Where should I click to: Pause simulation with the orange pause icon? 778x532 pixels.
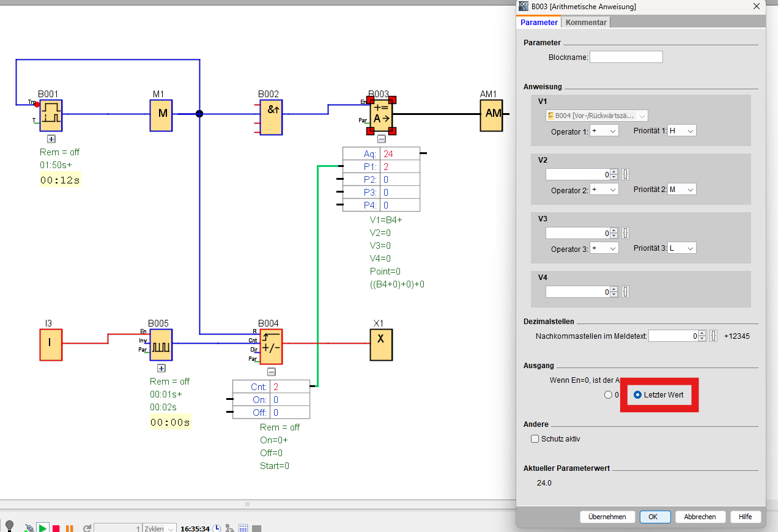69,528
